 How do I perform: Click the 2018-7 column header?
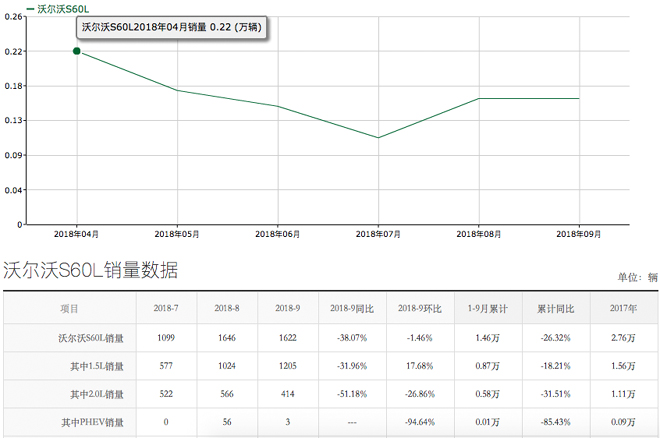166,308
